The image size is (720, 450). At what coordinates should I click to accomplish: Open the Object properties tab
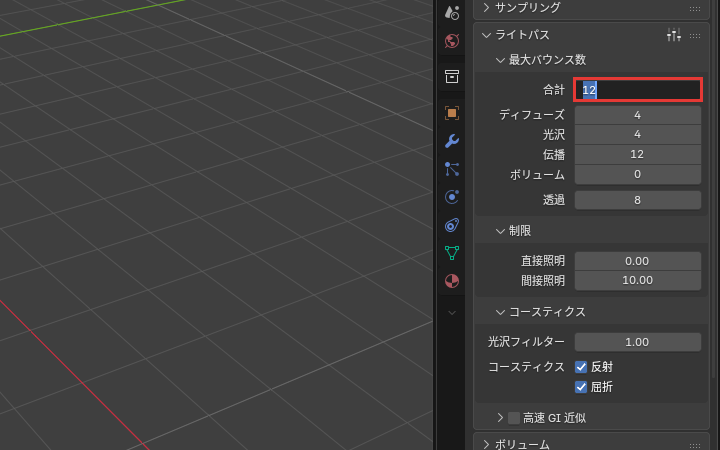pyautogui.click(x=452, y=113)
